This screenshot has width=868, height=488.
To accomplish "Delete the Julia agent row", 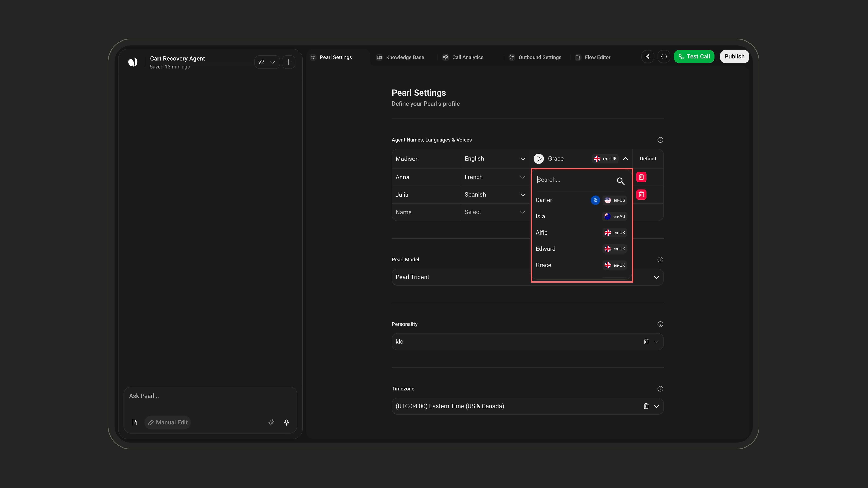I will [x=641, y=195].
